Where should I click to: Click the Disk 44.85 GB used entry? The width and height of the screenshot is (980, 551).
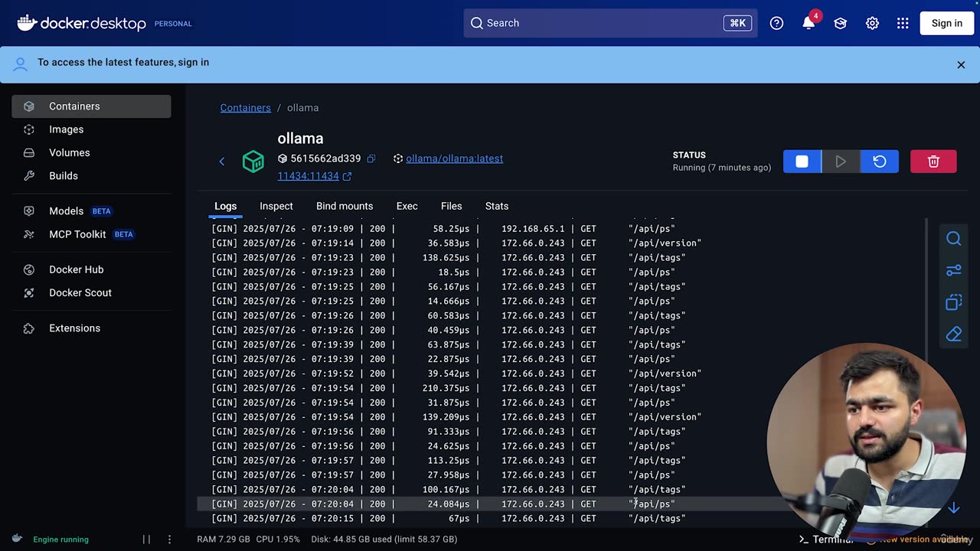click(384, 540)
